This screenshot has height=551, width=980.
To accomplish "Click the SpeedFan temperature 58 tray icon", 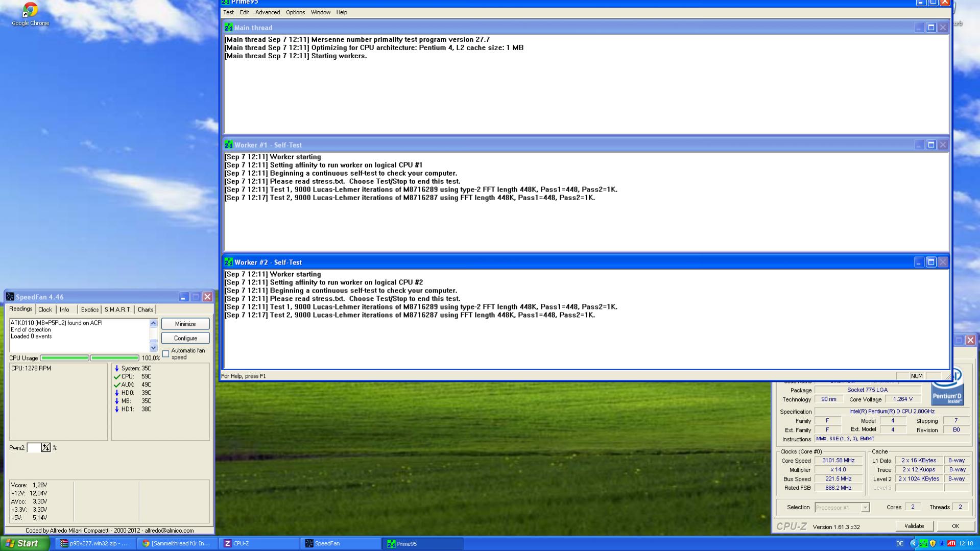I will 942,543.
